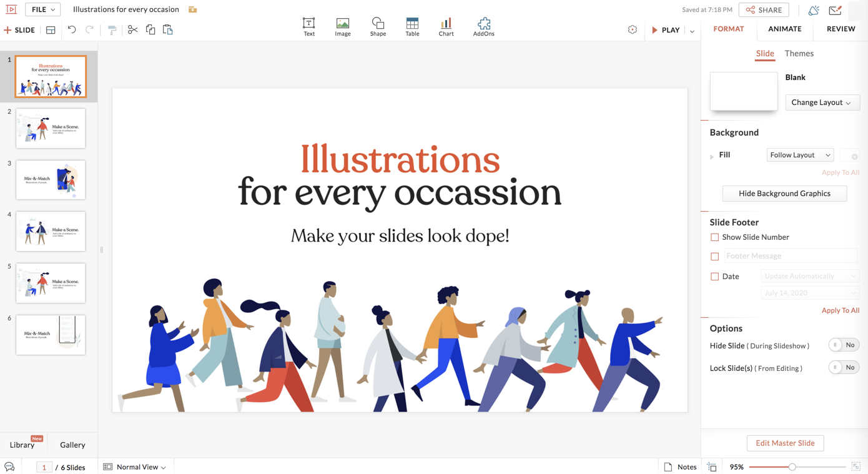Screen dimensions: 868x474
Task: Switch to the ANIMATE tab
Action: coord(784,29)
